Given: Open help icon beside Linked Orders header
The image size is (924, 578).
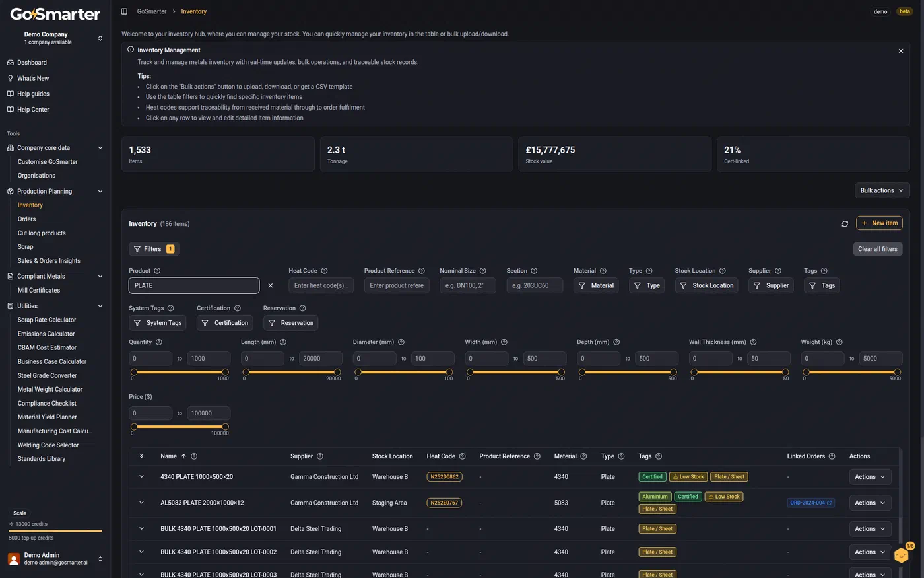Looking at the screenshot, I should pyautogui.click(x=832, y=456).
